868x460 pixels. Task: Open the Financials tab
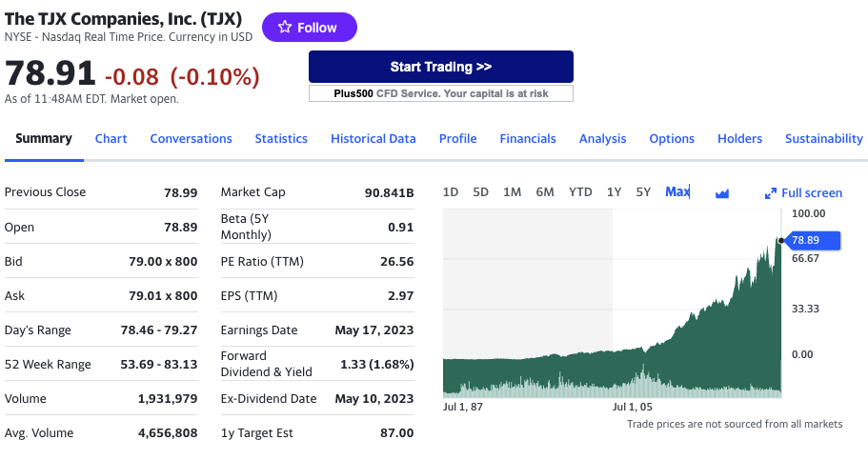[528, 138]
